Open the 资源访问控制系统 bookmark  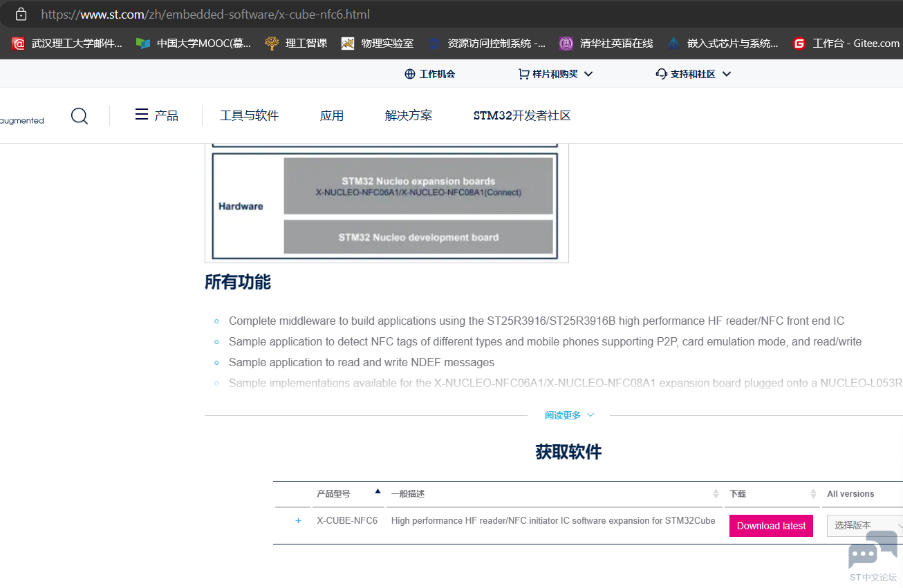486,44
